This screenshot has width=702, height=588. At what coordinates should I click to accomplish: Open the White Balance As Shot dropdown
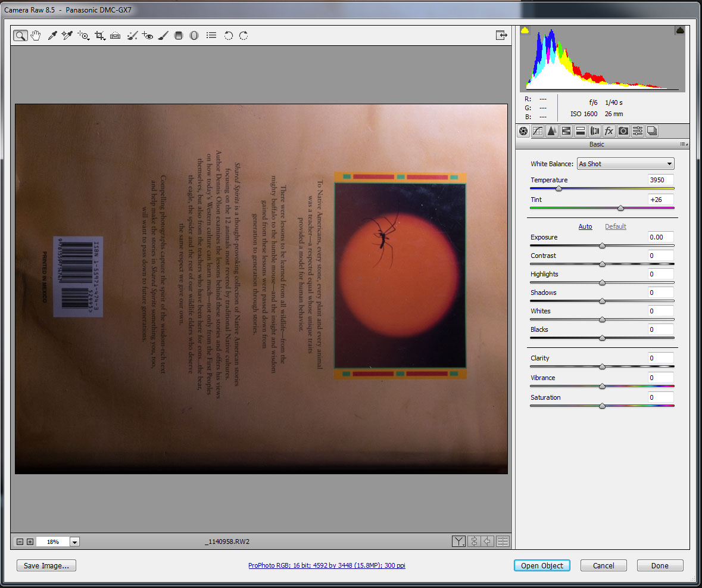[x=625, y=164]
